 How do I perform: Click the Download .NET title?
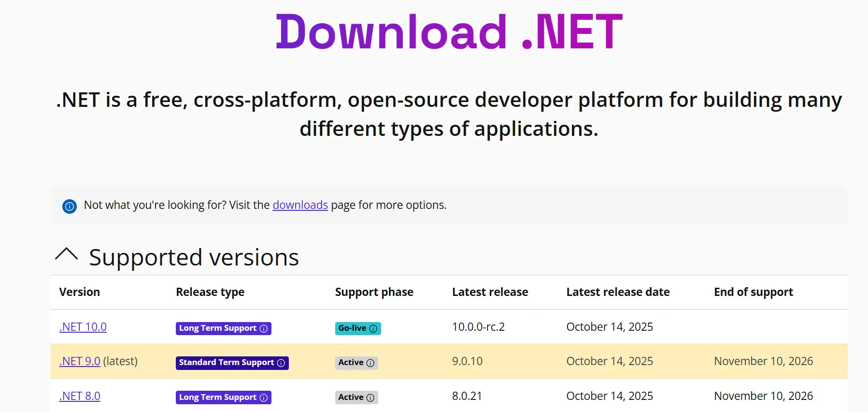449,32
